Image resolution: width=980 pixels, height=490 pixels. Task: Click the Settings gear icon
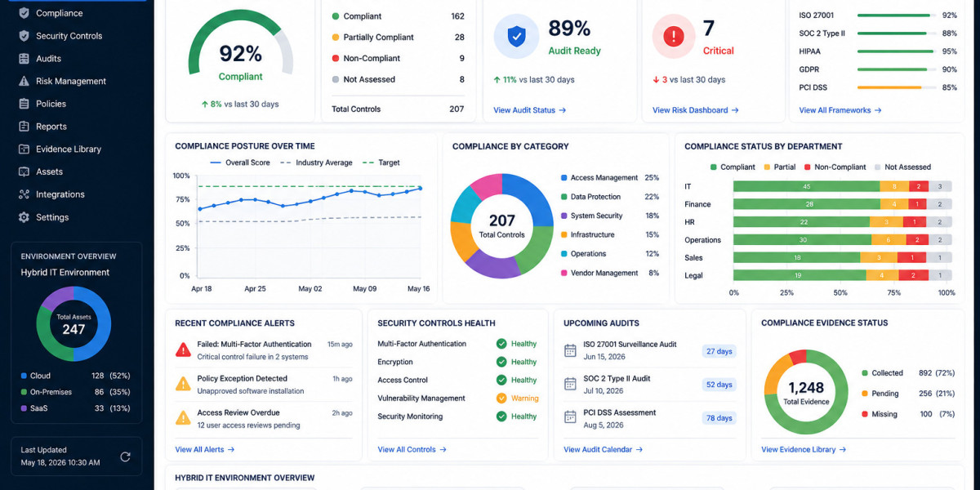[x=24, y=217]
